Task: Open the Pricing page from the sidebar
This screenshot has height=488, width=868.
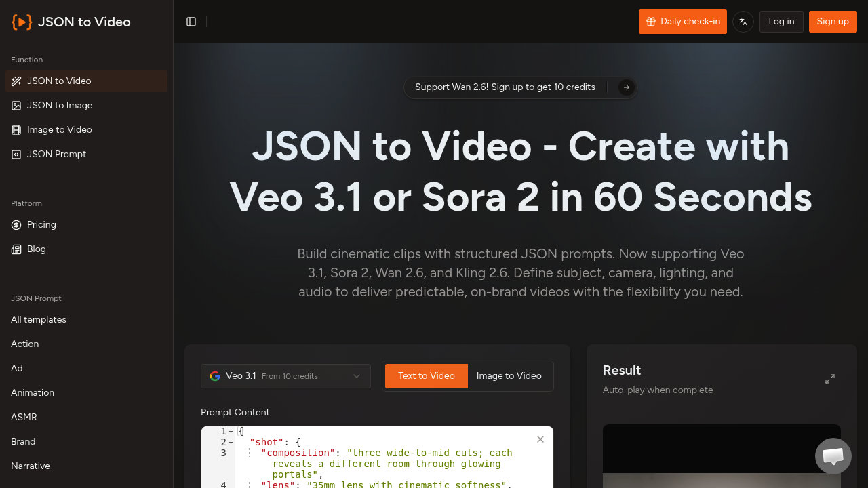Action: click(x=41, y=224)
